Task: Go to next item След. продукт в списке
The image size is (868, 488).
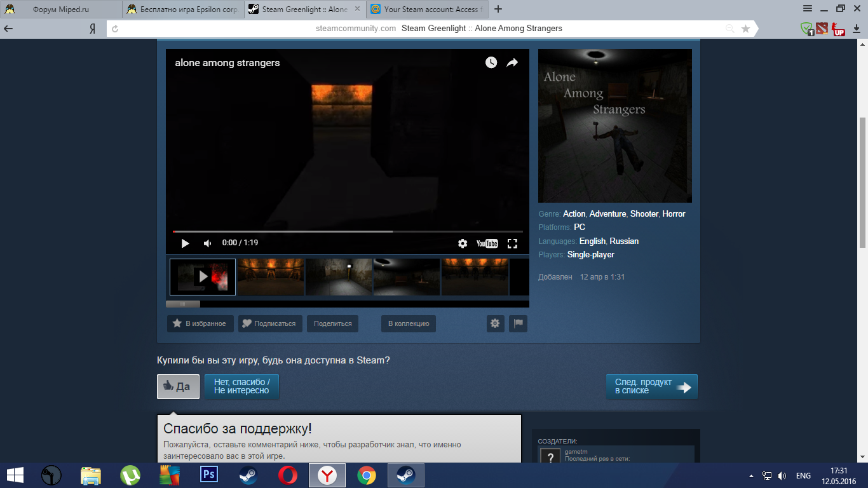Action: [x=652, y=386]
